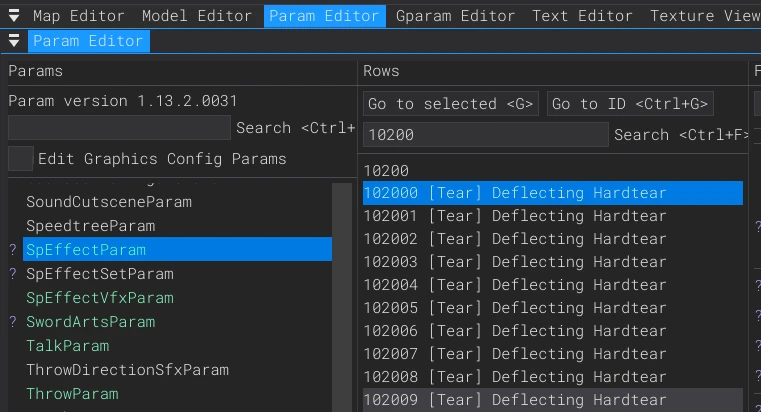The height and width of the screenshot is (412, 761).
Task: Enable Edit Graphics Config Params checkbox
Action: point(20,159)
